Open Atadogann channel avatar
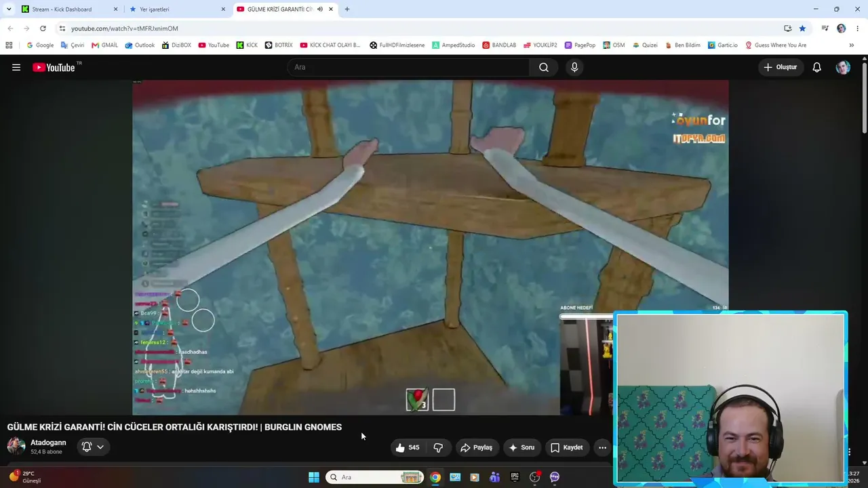The image size is (868, 488). point(16,446)
